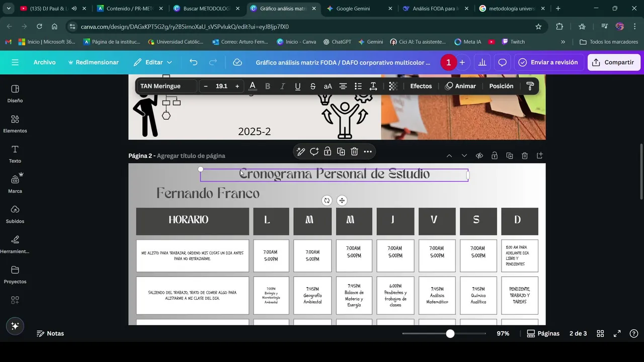This screenshot has width=644, height=362.
Task: Launch the Canva magic assistant sparkle button
Action: (15, 326)
